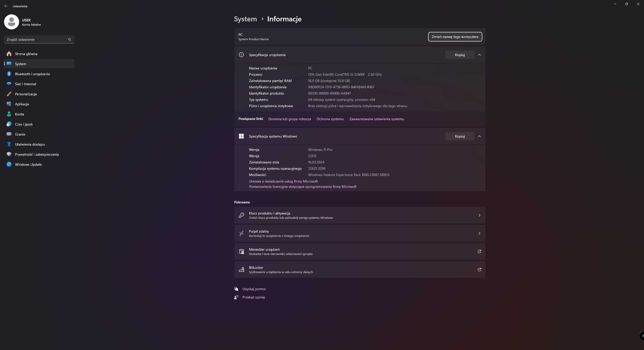
Task: Click the Personalizacja paintbrush icon
Action: click(x=9, y=94)
